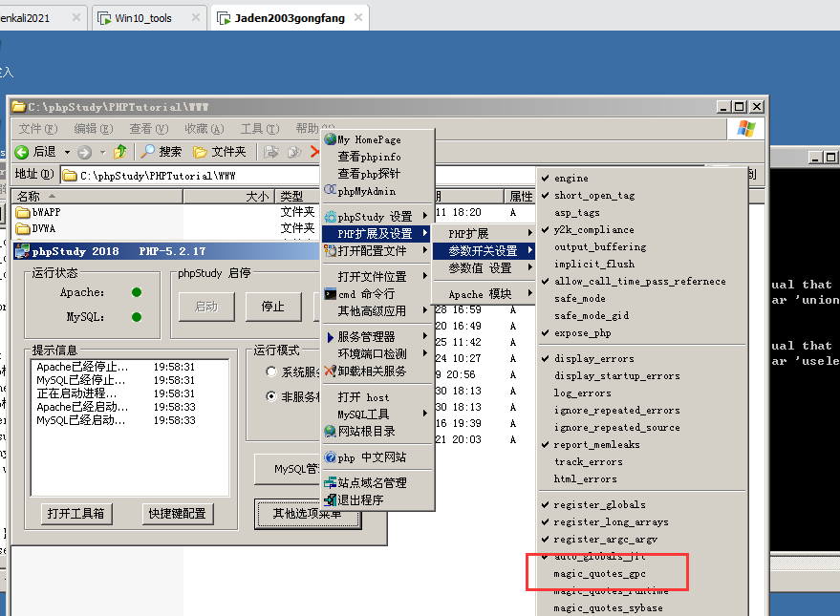Click the Explorer 搜索 toolbar icon

pos(161,152)
